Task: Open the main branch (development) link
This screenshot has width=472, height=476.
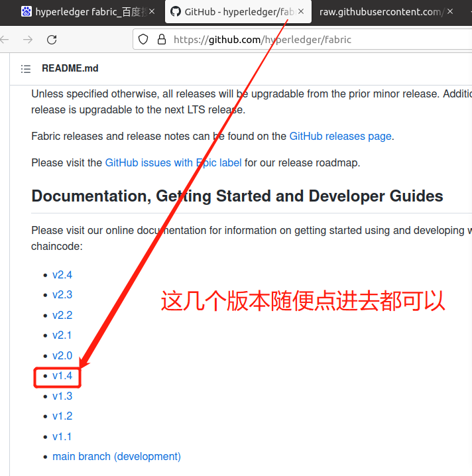Action: [117, 457]
